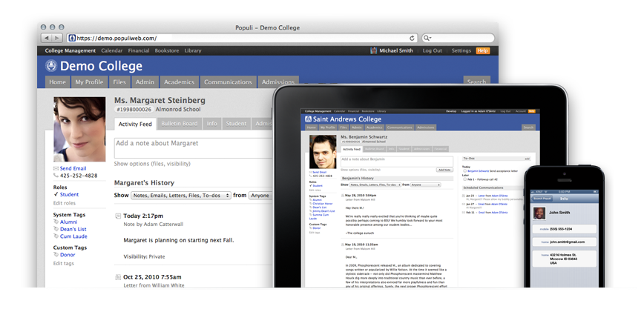Screen dimensions: 644x309
Task: Check the Feb 1 follow-up call to-do
Action: [x=464, y=179]
